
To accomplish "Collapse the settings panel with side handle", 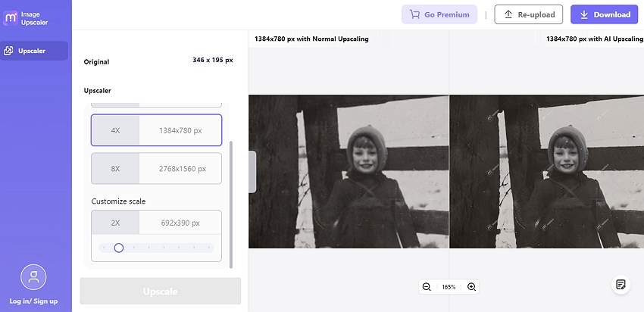I will tap(252, 166).
